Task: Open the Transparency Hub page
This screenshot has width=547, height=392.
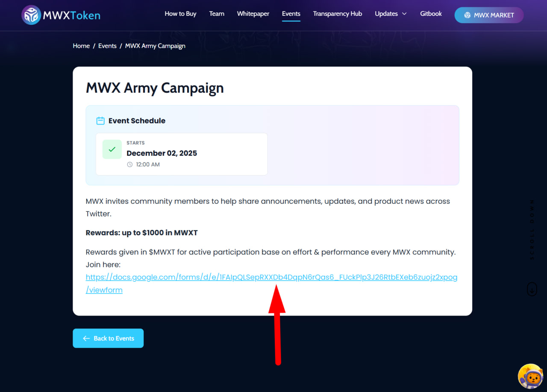Action: 337,14
